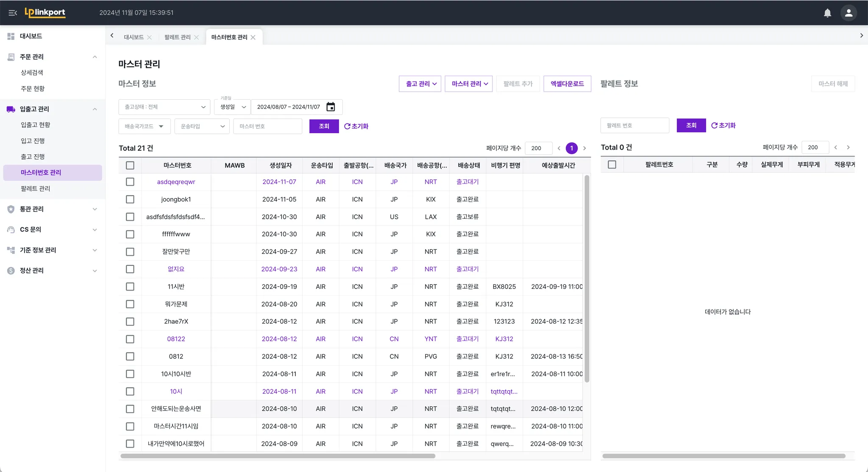Click the master table horizontal scrollbar
The height and width of the screenshot is (472, 868).
[x=278, y=456]
